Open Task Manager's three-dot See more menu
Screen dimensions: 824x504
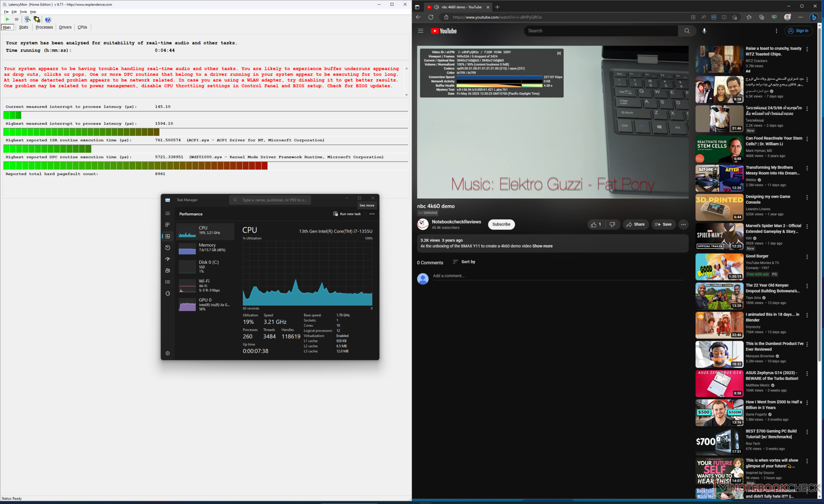click(x=372, y=214)
